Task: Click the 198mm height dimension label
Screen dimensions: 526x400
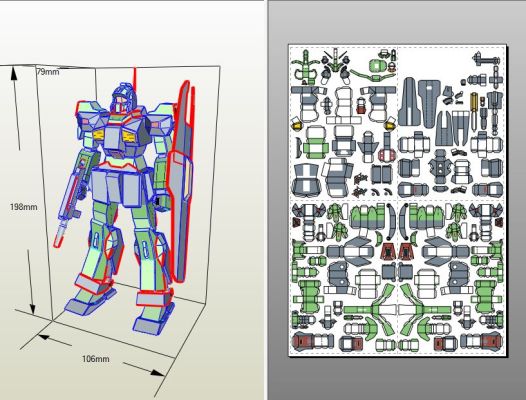Action: (x=23, y=207)
